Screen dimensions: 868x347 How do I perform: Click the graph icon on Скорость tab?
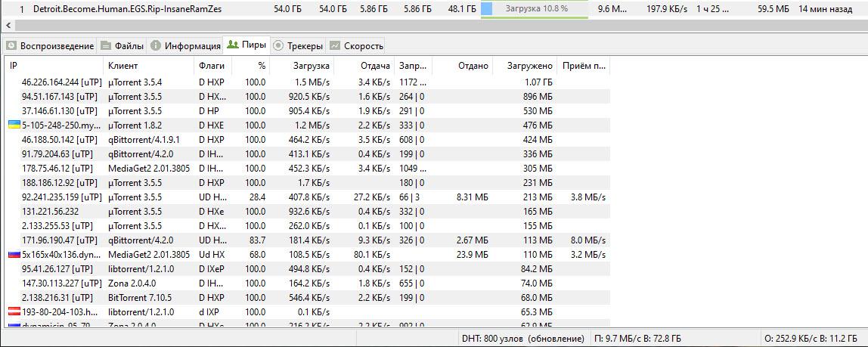pyautogui.click(x=335, y=46)
